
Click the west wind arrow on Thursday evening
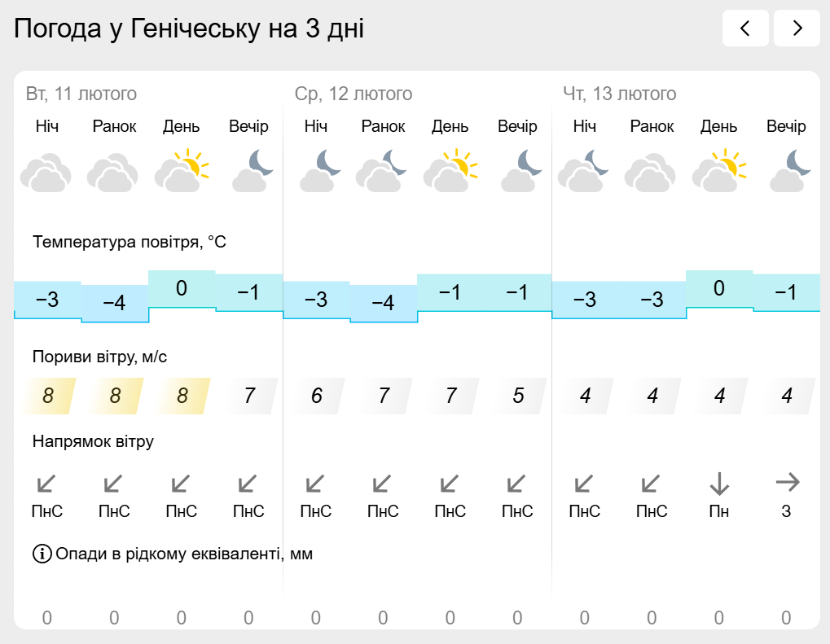tap(787, 482)
